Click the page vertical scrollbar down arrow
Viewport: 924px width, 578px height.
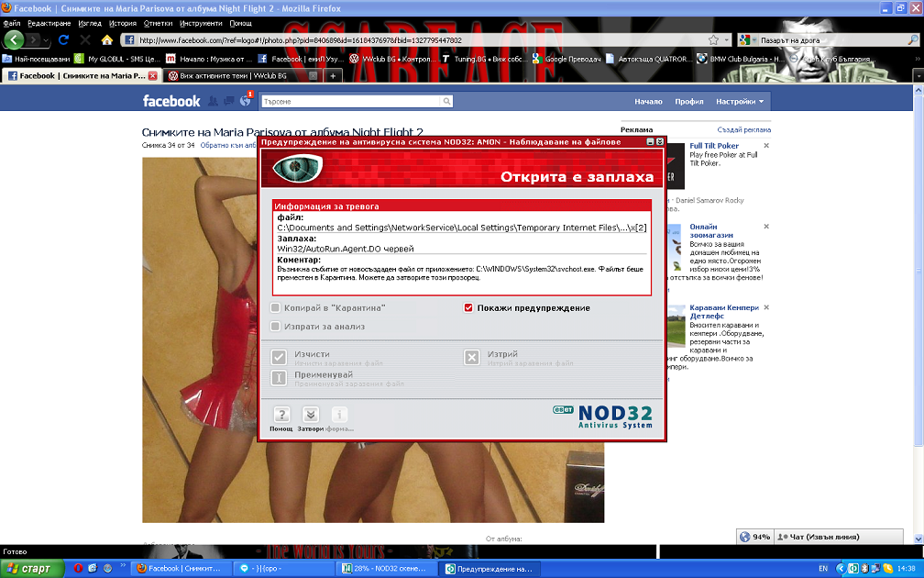tap(918, 539)
